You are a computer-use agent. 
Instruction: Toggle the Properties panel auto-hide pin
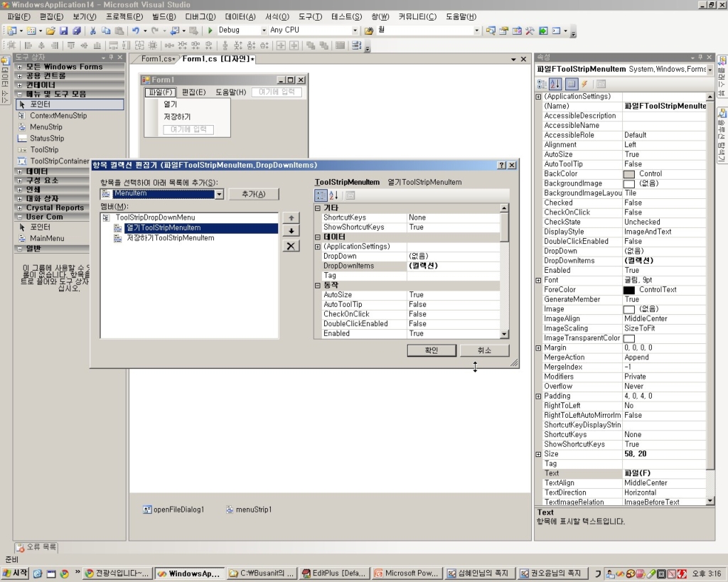700,57
